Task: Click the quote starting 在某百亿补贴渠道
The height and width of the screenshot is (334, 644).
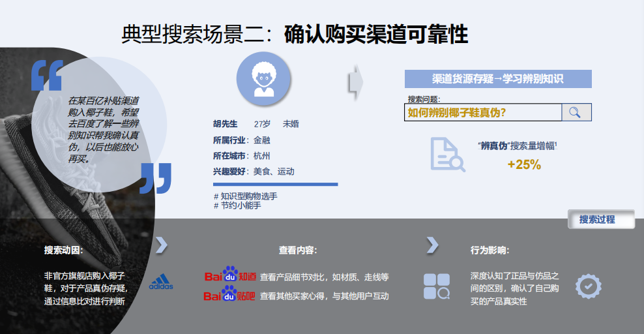Action: point(104,129)
